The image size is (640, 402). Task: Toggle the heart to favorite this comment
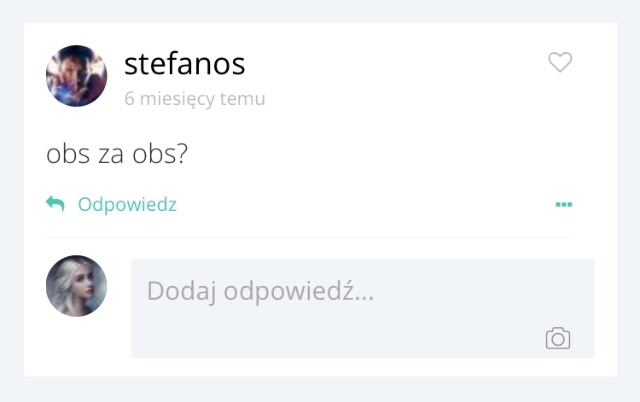(x=560, y=63)
